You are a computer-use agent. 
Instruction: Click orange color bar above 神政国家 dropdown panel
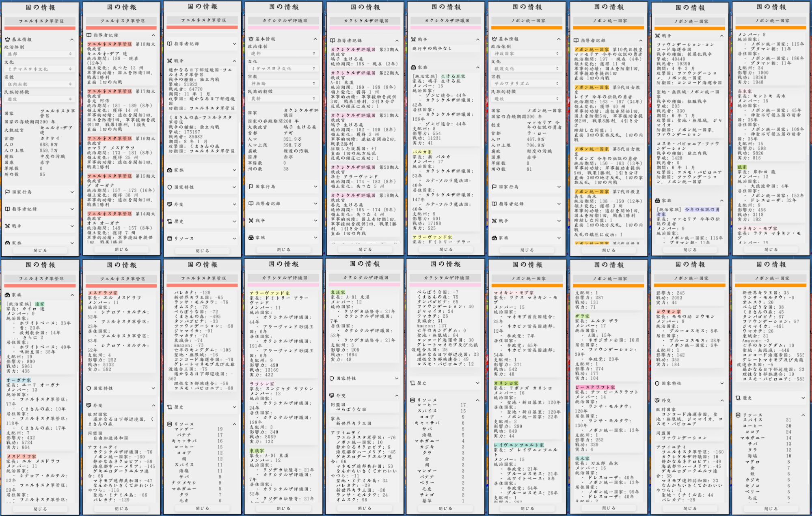pos(527,28)
